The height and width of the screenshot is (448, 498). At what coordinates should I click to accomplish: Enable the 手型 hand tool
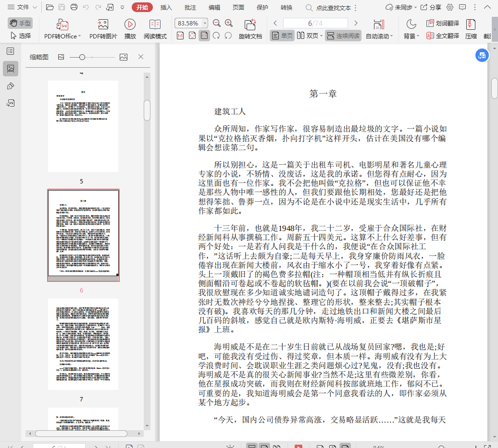click(x=20, y=23)
